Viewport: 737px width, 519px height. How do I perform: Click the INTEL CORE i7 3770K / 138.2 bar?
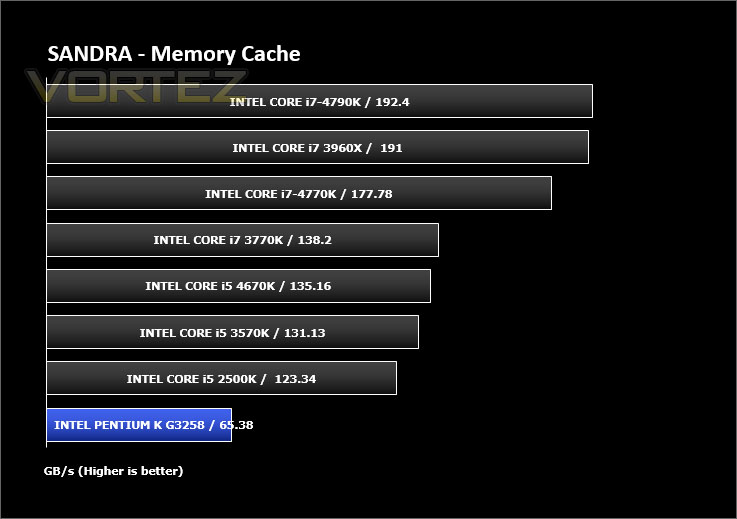(243, 240)
